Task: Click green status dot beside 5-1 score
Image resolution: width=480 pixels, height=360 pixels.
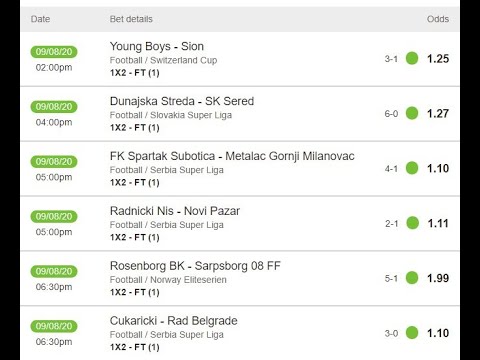Action: (x=412, y=278)
